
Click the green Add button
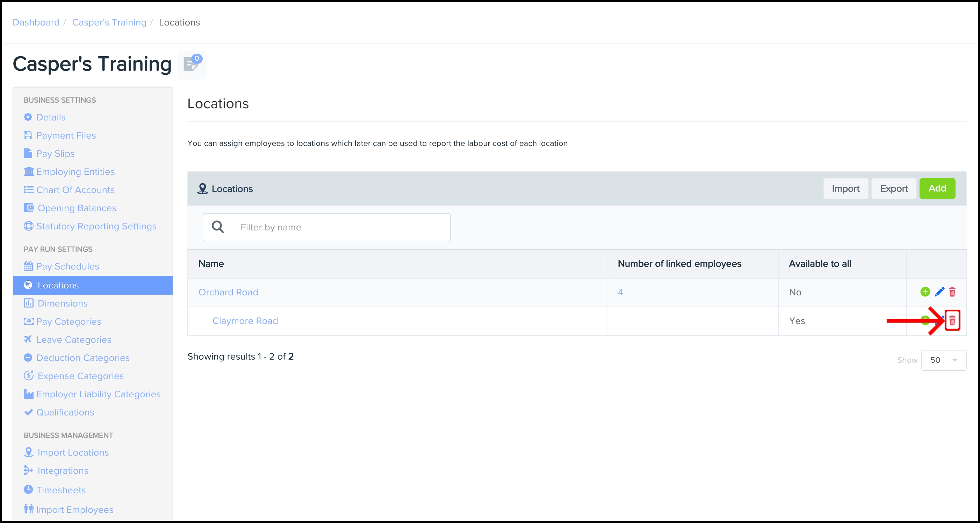click(937, 189)
